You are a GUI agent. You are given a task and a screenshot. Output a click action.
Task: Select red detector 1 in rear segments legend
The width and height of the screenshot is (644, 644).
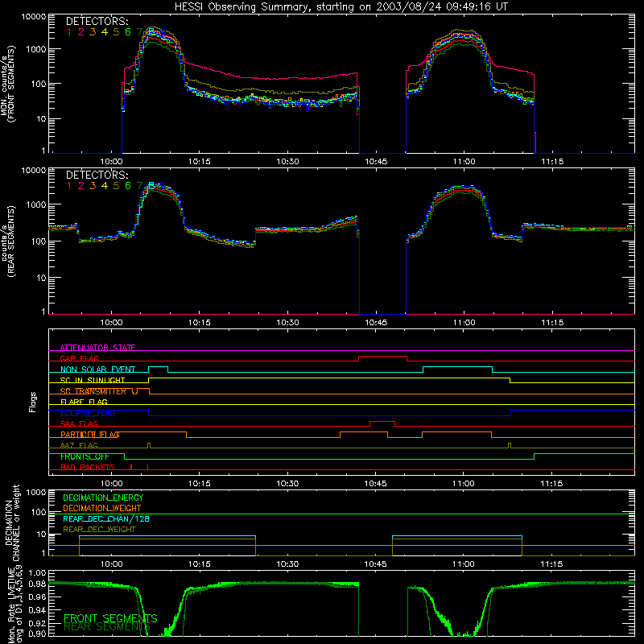[x=69, y=186]
